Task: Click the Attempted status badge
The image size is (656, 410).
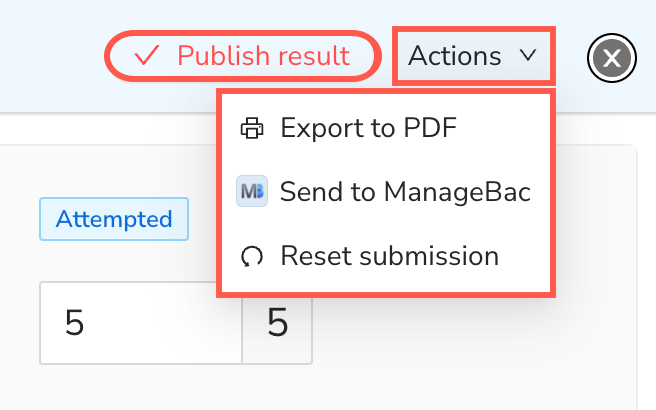Action: coord(114,219)
